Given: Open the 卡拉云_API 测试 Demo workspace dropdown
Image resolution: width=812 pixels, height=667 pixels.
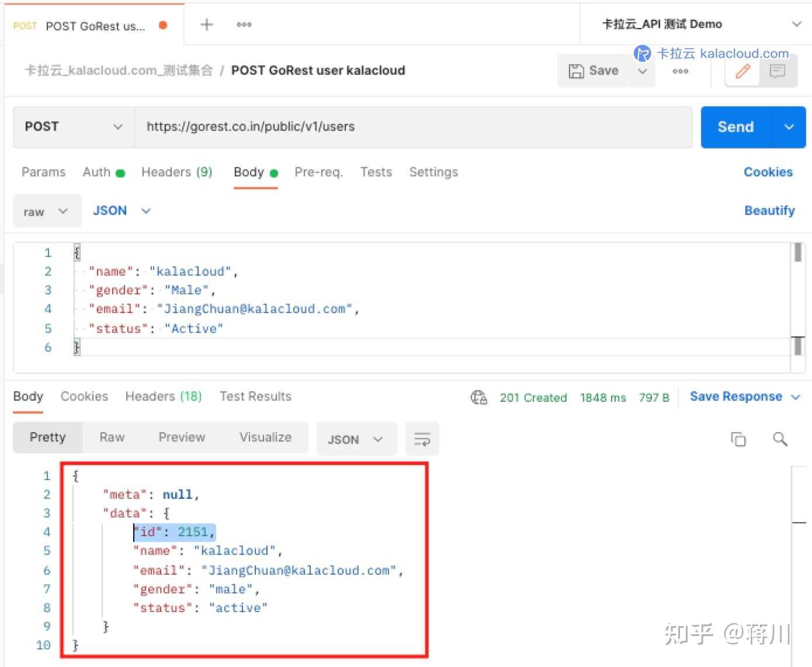Looking at the screenshot, I should tap(796, 24).
